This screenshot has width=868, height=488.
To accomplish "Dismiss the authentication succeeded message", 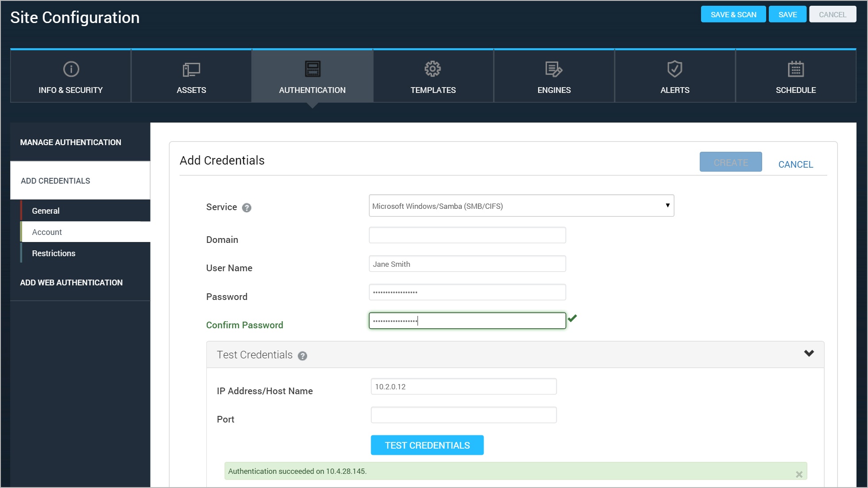I will coord(799,474).
